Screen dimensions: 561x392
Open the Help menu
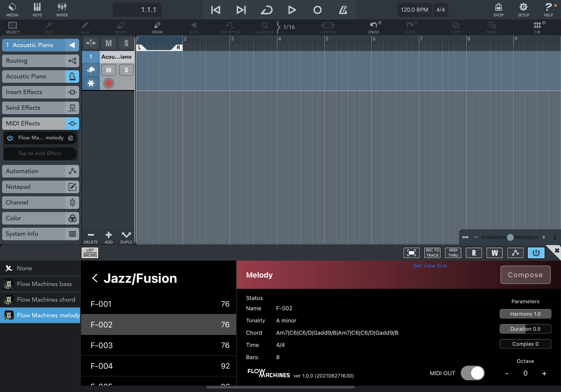point(548,10)
